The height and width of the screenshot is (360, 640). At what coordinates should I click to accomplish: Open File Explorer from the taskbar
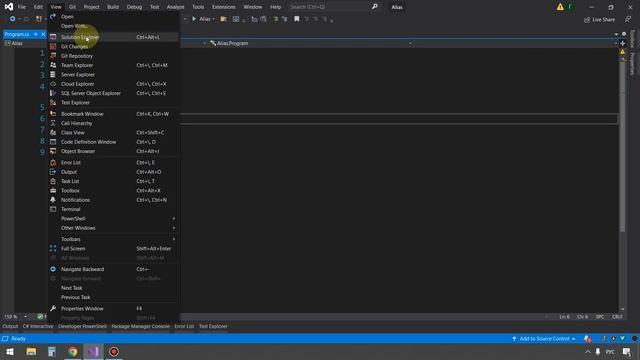(31, 352)
